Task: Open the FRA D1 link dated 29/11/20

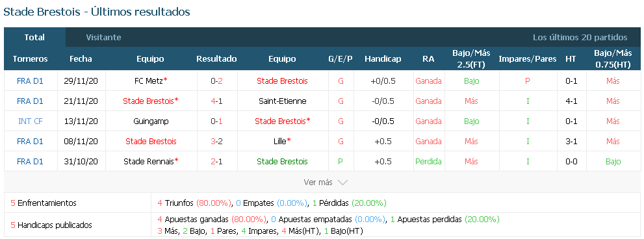Action: [x=30, y=81]
